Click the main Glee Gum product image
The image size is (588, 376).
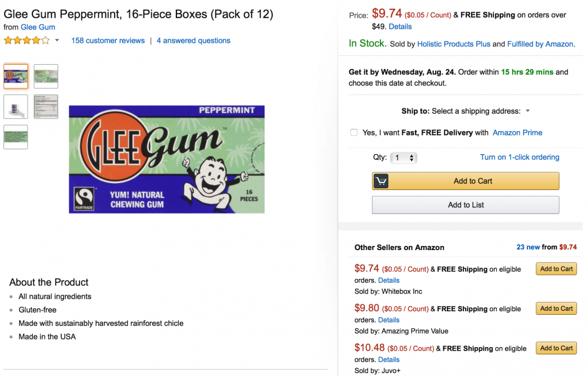(166, 159)
